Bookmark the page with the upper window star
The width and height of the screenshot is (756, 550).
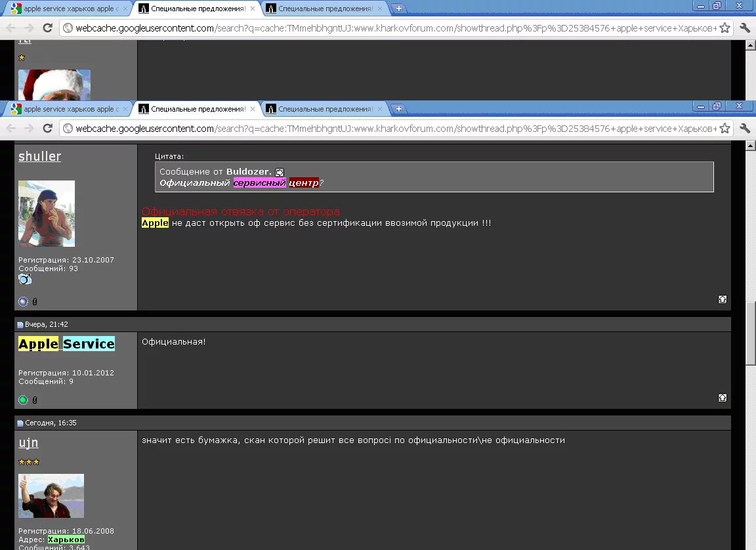pyautogui.click(x=724, y=28)
